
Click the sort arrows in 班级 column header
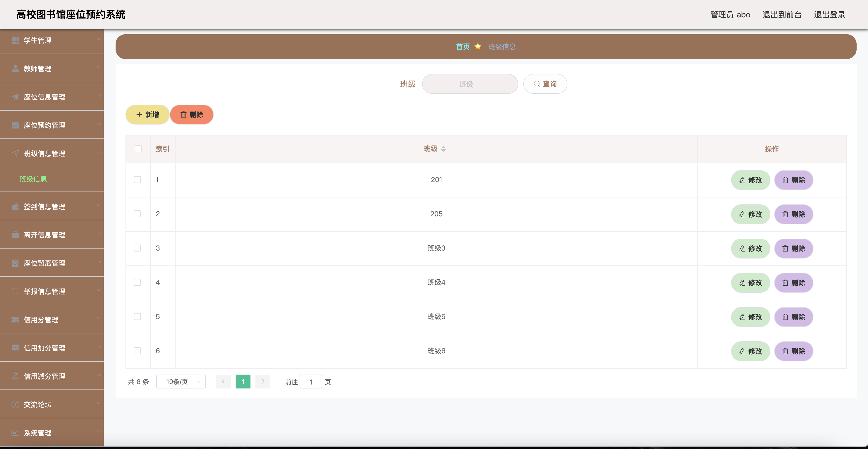(443, 149)
